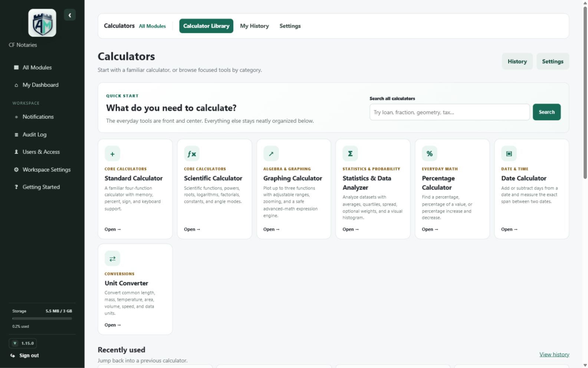This screenshot has height=368, width=588.
Task: Click the Notifications dot icon
Action: pyautogui.click(x=16, y=117)
